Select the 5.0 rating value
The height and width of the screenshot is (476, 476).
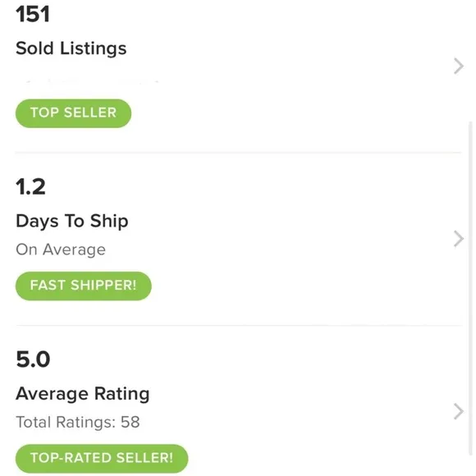pos(33,359)
